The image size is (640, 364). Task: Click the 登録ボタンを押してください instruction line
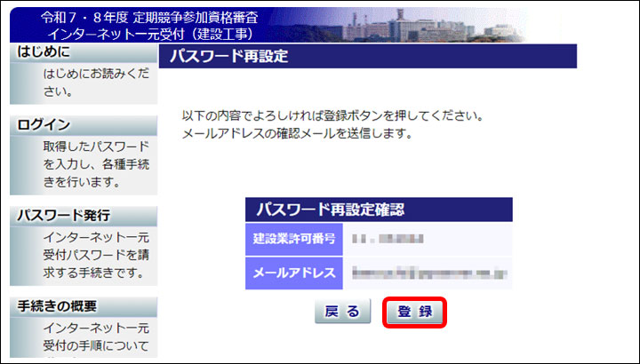pos(332,116)
